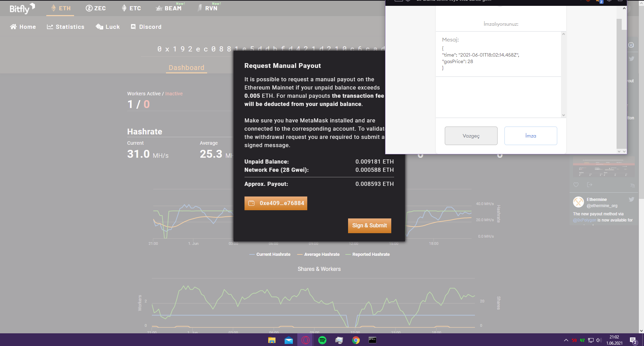
Task: Switch to the ETH pool tab
Action: 60,8
